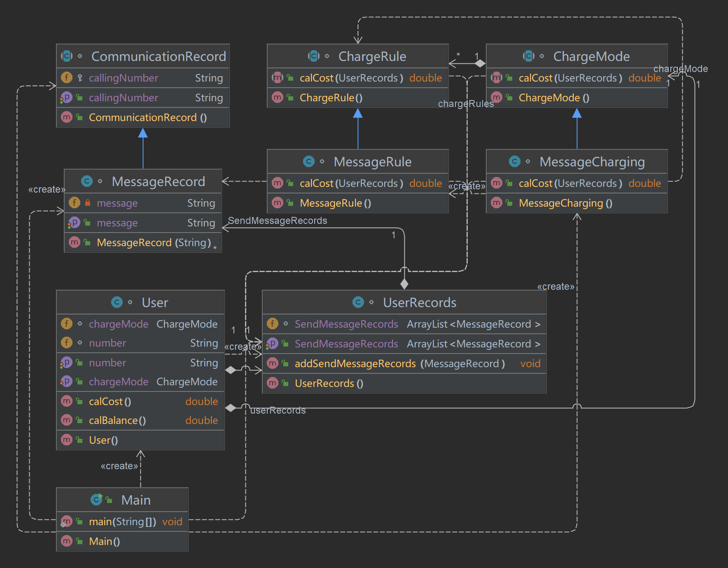The height and width of the screenshot is (568, 728).
Task: Select addSendMessageRecords (MessageRecord) method name
Action: click(x=400, y=363)
